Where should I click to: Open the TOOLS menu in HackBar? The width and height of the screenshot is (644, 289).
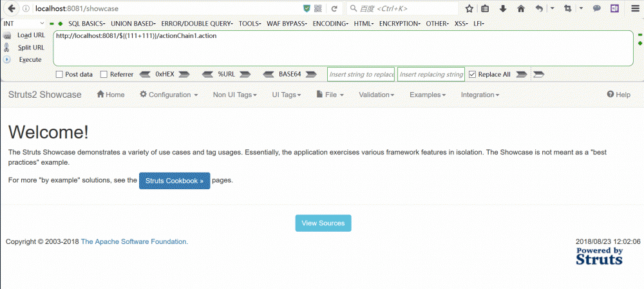pyautogui.click(x=250, y=24)
